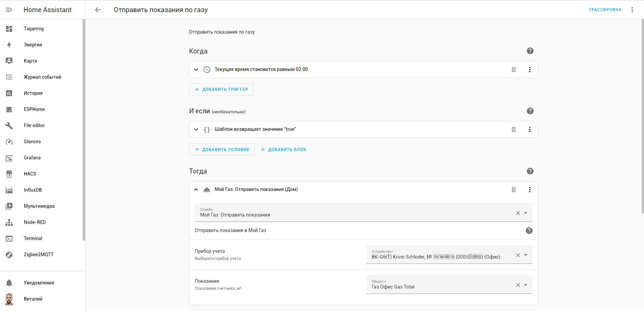Grab the condition row drag handle
This screenshot has height=311, width=644.
(x=514, y=129)
